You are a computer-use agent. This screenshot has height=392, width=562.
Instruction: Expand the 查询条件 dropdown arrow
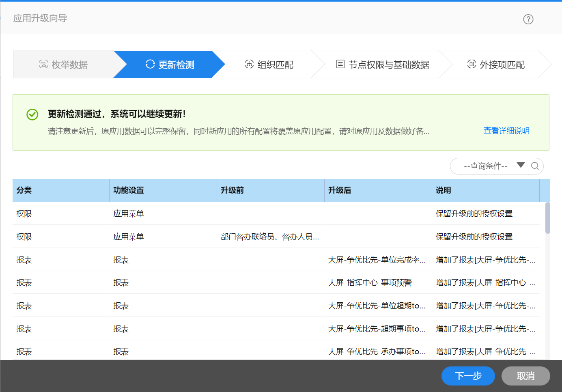pos(521,165)
